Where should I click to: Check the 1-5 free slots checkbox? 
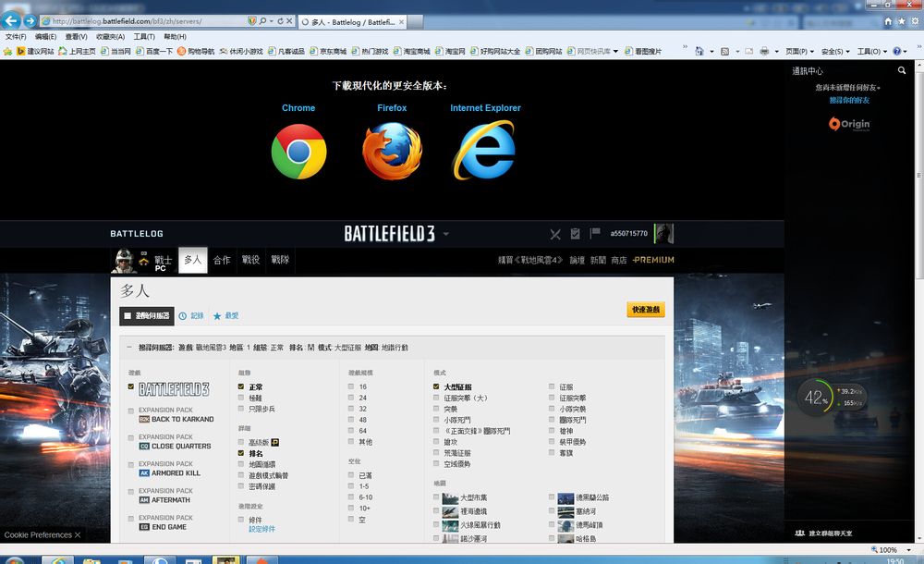coord(351,486)
